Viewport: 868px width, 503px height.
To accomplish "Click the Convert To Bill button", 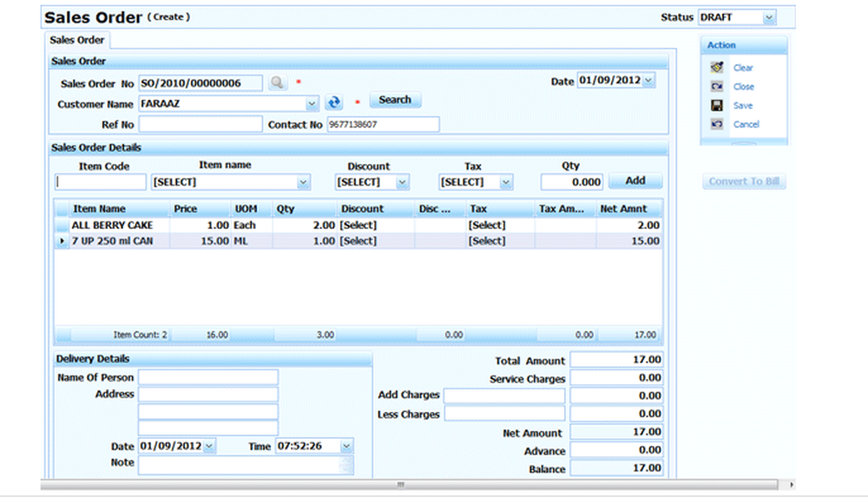I will pos(744,181).
